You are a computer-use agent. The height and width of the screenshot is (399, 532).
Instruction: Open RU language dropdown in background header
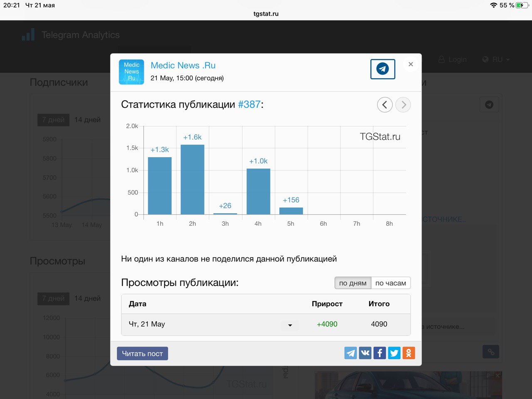[x=496, y=59]
